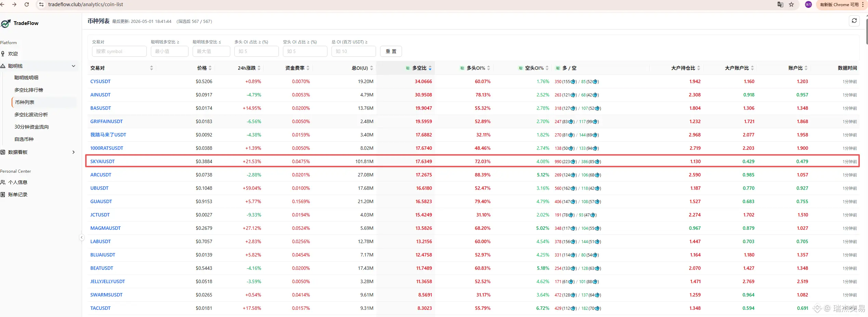
Task: Open the CYSUSDT pair link
Action: [x=100, y=81]
